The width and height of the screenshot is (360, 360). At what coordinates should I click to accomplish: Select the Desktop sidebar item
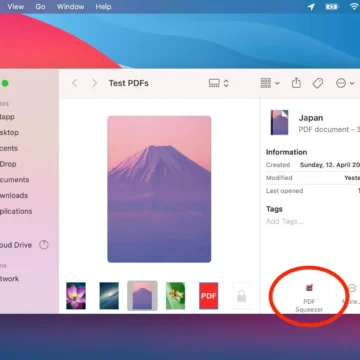click(9, 132)
